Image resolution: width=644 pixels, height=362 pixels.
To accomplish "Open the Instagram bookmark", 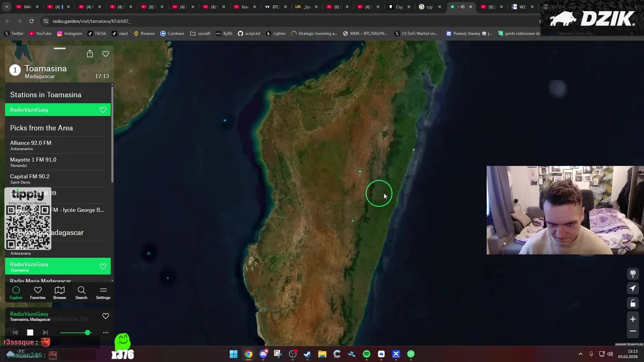I will point(69,34).
